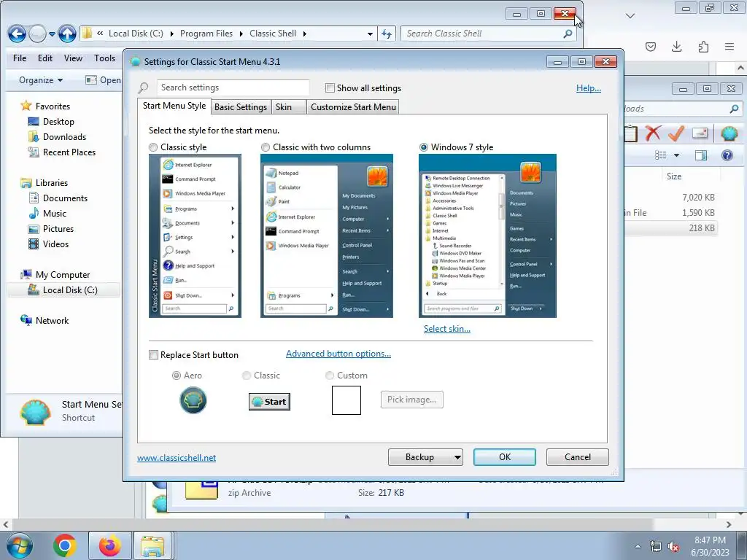
Task: Click the shell icon in background window toolbar
Action: [x=729, y=133]
